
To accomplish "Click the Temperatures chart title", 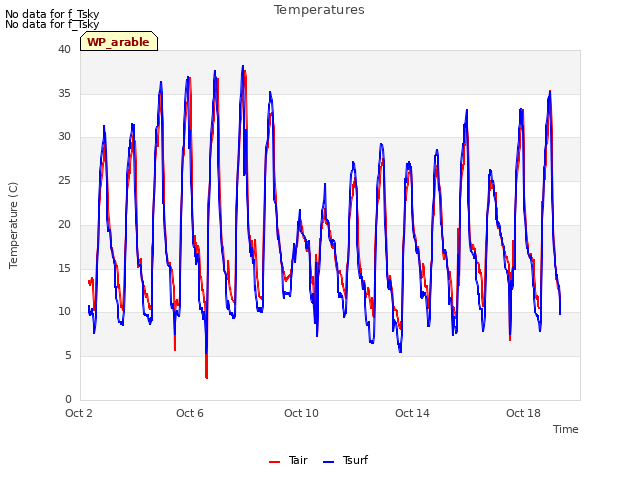I will click(x=319, y=10).
